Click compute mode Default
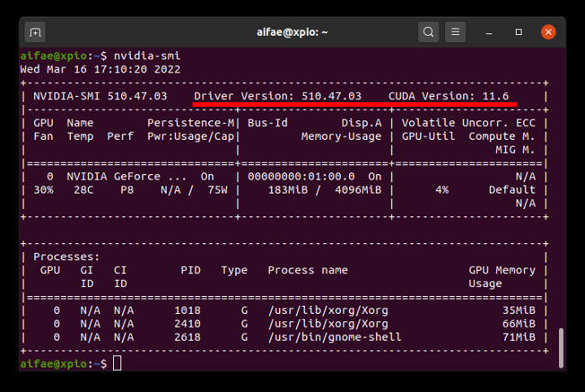Screen dimensions: 585x392 tap(511, 190)
